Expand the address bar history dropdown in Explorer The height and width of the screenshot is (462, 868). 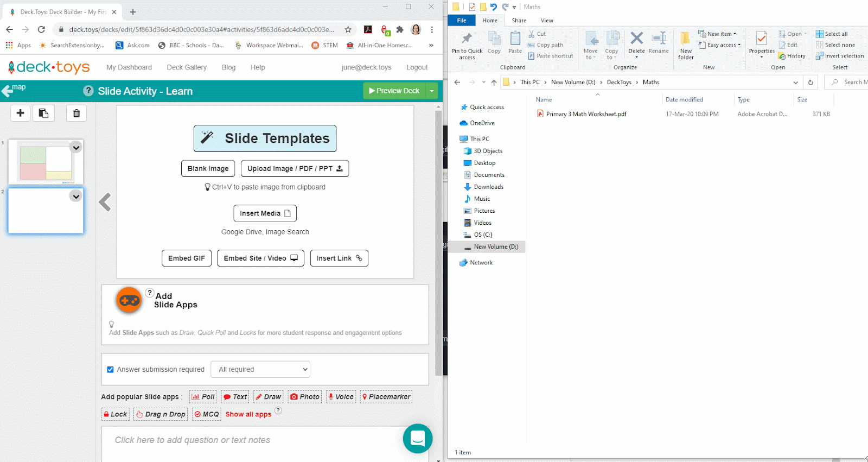[796, 83]
